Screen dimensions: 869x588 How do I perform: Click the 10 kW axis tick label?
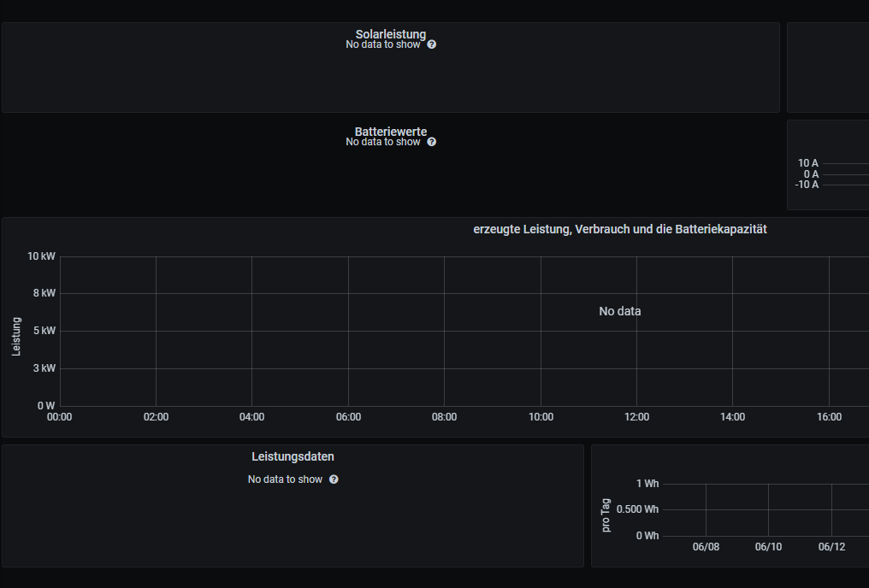[41, 256]
